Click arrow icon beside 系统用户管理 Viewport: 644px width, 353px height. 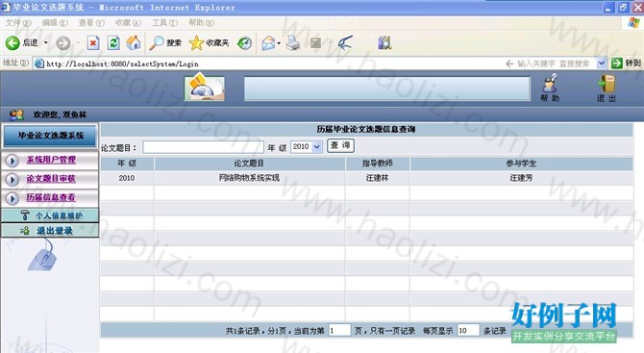click(x=12, y=161)
